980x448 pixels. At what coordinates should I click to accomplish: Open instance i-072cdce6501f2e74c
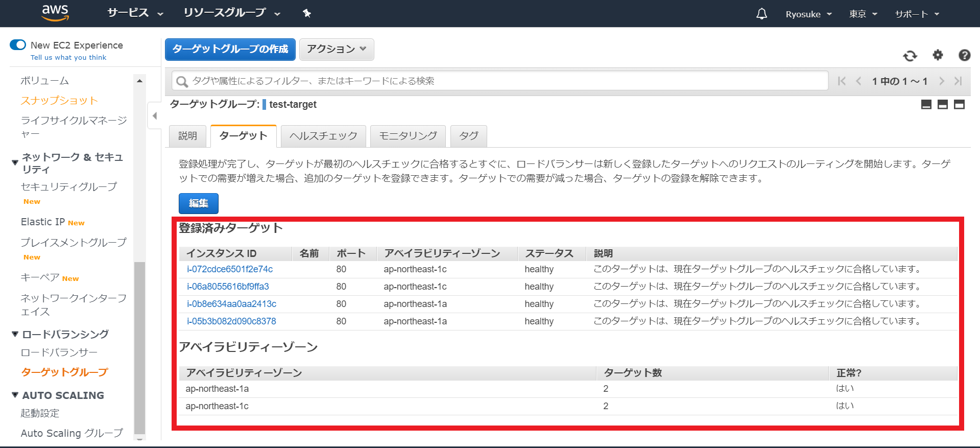click(x=230, y=269)
